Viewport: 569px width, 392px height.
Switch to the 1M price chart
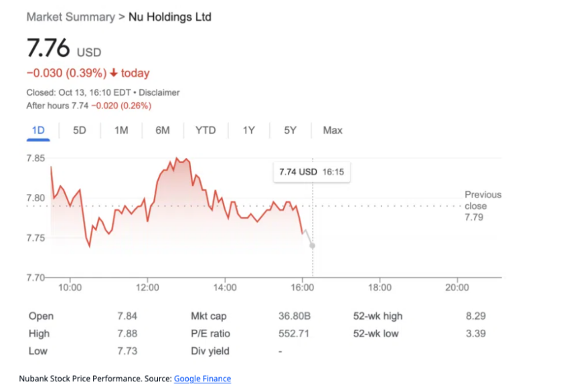pos(120,130)
